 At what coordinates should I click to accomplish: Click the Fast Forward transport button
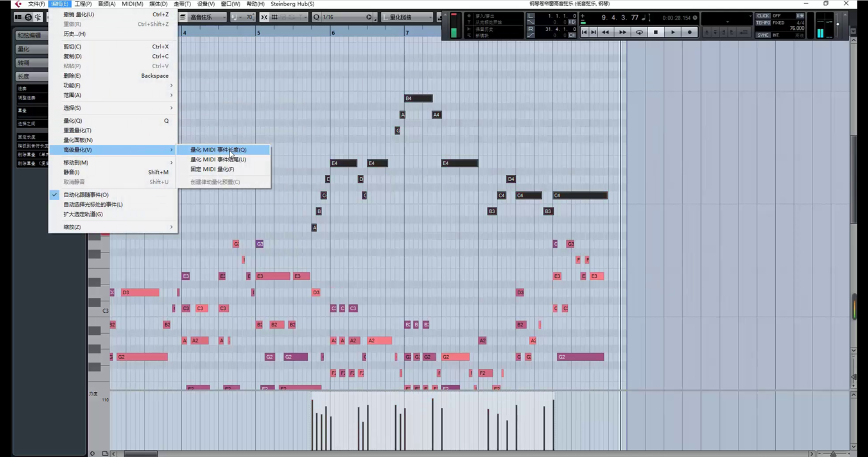[622, 32]
